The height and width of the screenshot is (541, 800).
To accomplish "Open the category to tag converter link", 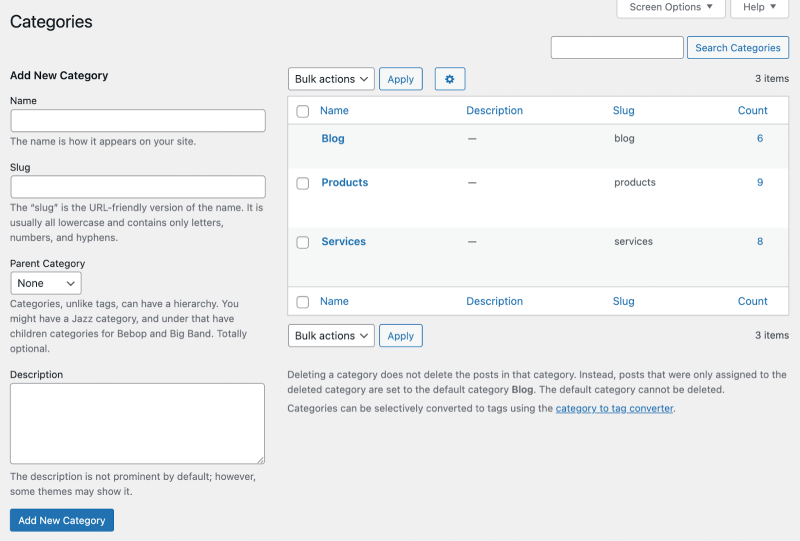I will coord(614,408).
